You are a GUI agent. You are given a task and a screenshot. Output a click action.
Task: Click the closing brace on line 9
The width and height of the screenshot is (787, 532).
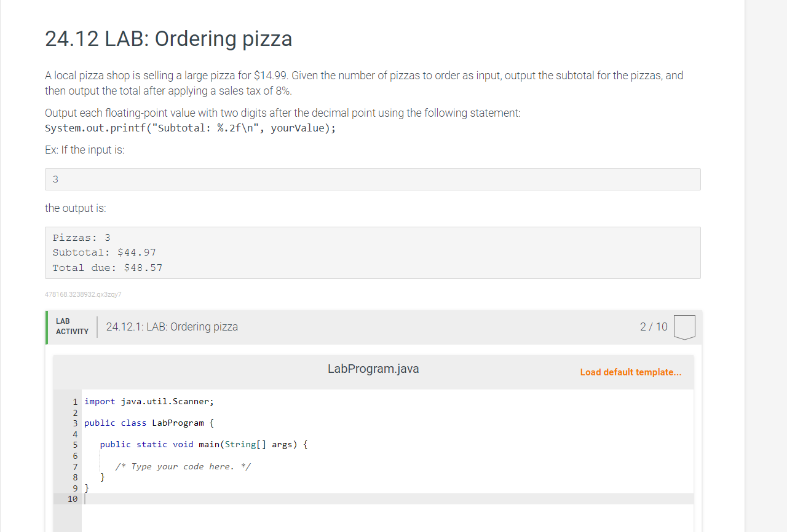coord(87,488)
